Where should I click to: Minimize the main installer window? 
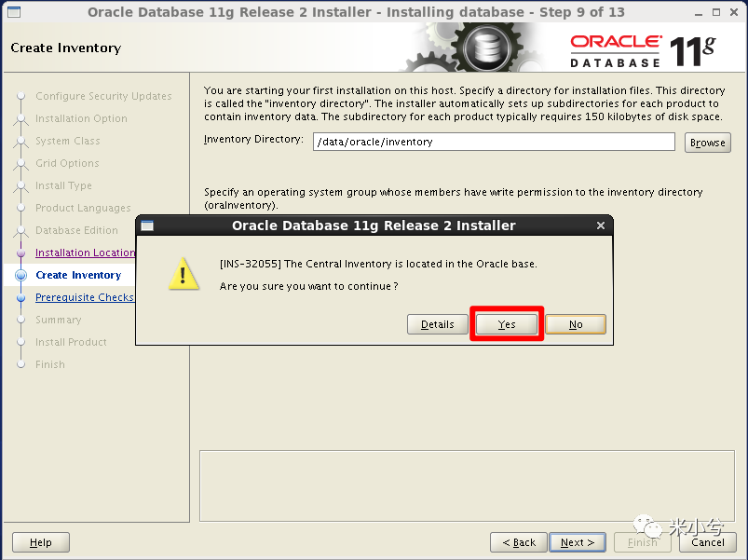coord(699,12)
